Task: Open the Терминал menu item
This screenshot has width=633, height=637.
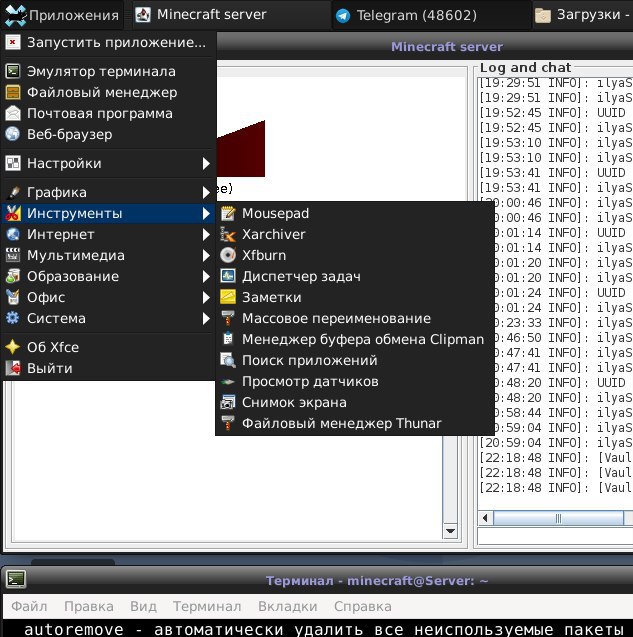Action: 207,607
